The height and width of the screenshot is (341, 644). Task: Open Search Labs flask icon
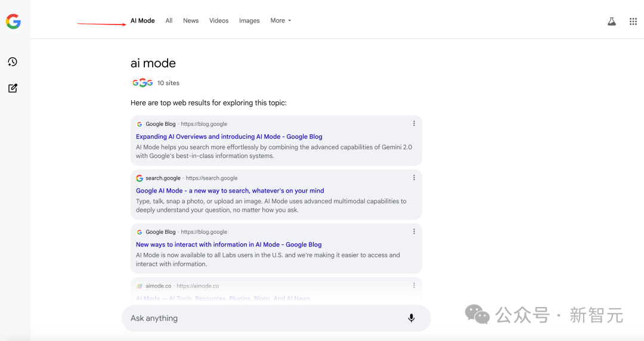tap(611, 21)
